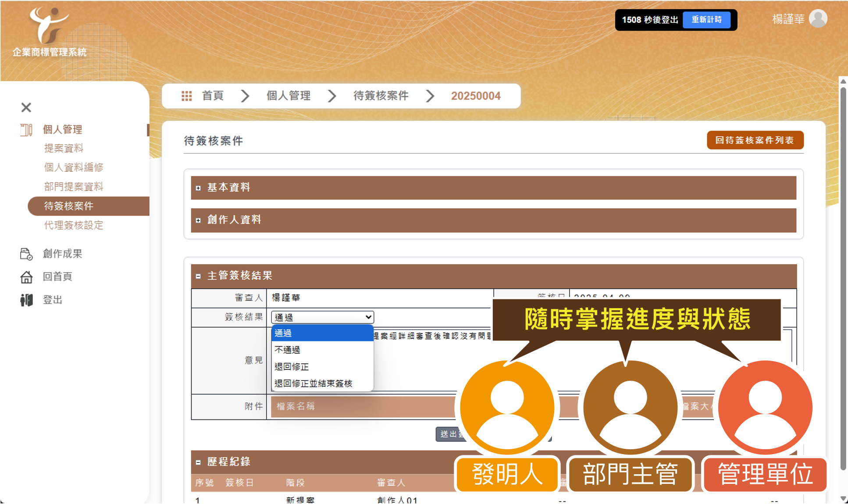The image size is (848, 504).
Task: Click the user avatar icon
Action: click(818, 19)
